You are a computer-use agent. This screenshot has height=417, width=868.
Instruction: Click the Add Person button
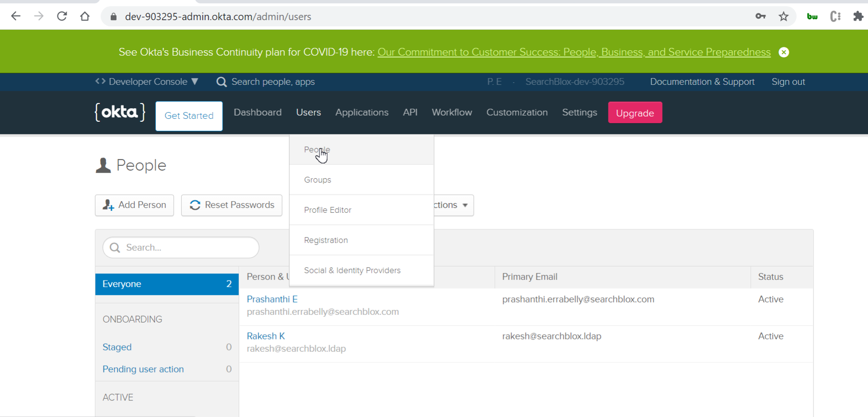pos(134,205)
